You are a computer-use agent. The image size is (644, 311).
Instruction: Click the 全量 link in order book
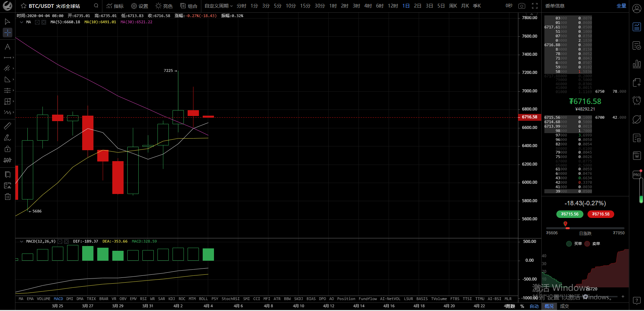(621, 6)
